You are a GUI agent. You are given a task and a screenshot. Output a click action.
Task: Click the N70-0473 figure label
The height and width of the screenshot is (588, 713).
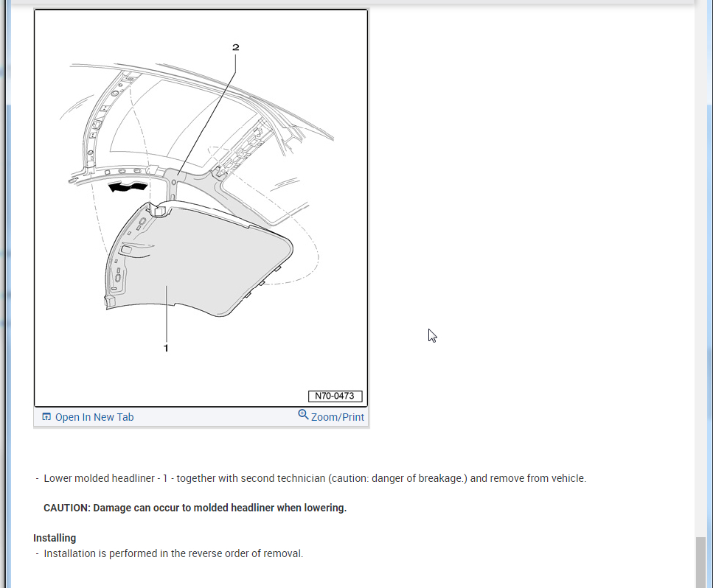[x=335, y=396]
